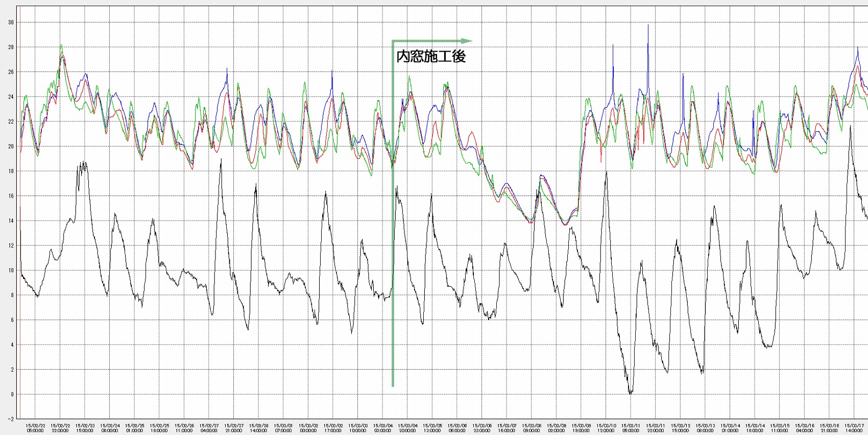Viewport: 868px width, 435px height.
Task: Click the 15/03/14 18:00:00 time label
Action: [755, 428]
